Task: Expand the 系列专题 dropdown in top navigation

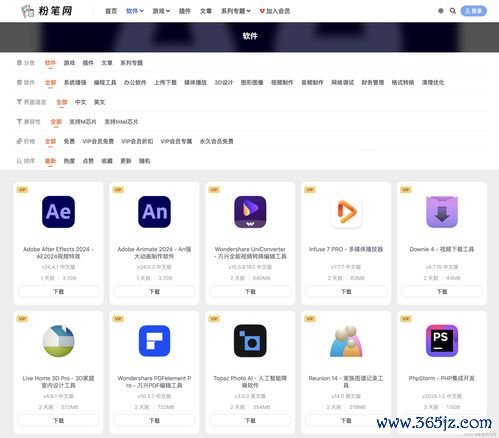Action: tap(236, 11)
